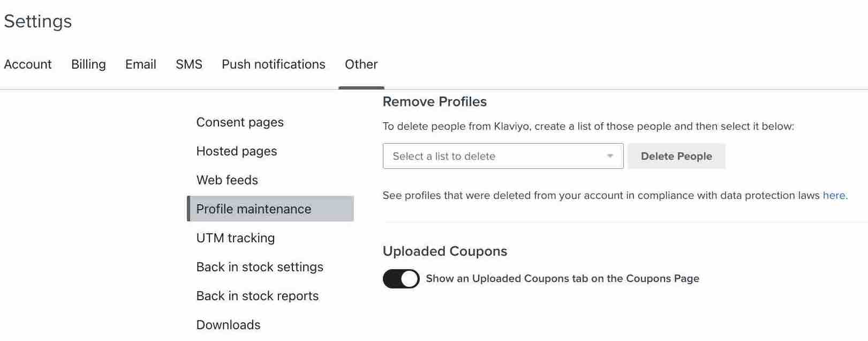Open the Billing settings tab
Viewport: 868px width, 341px height.
[x=88, y=64]
